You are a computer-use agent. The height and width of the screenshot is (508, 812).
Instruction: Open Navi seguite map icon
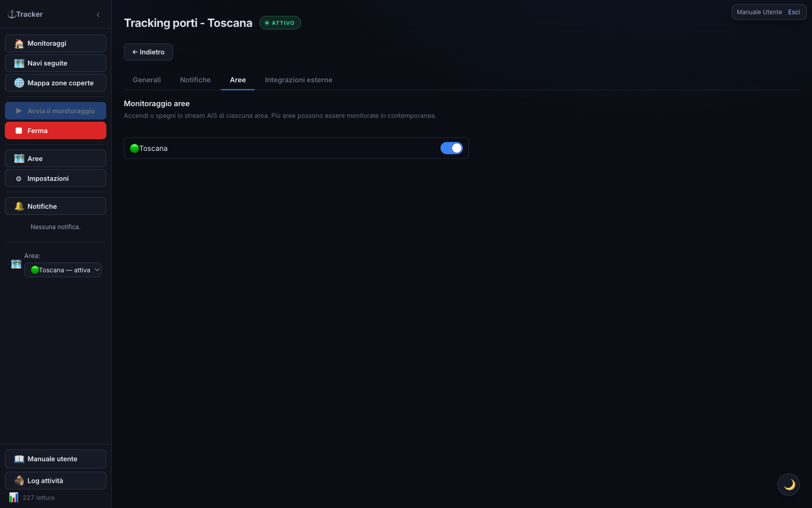(19, 63)
